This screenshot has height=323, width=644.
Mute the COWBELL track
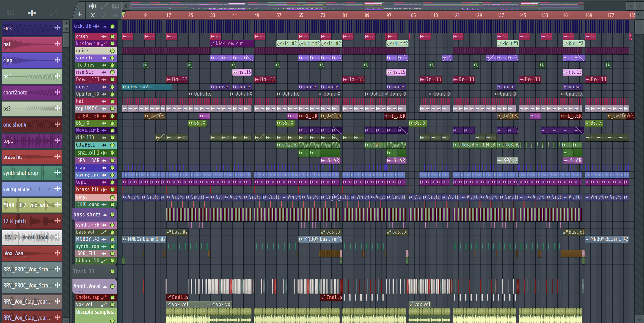pyautogui.click(x=112, y=145)
